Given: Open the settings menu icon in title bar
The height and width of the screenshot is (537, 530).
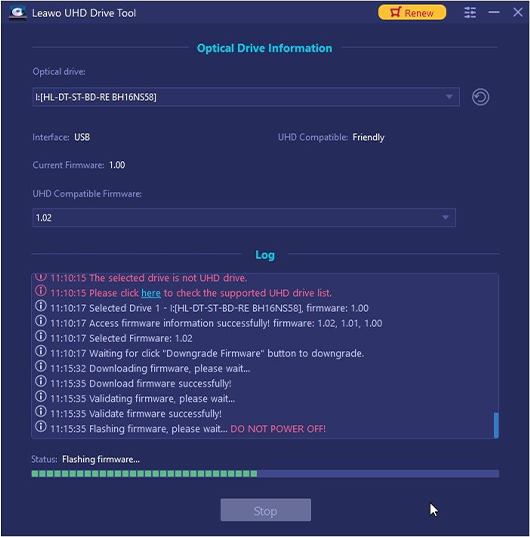Looking at the screenshot, I should coord(470,13).
